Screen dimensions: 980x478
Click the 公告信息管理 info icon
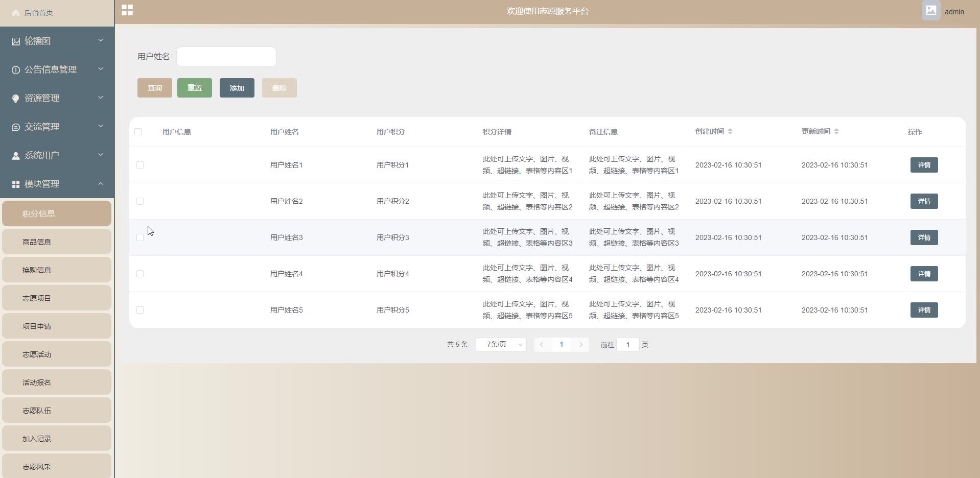pos(16,70)
